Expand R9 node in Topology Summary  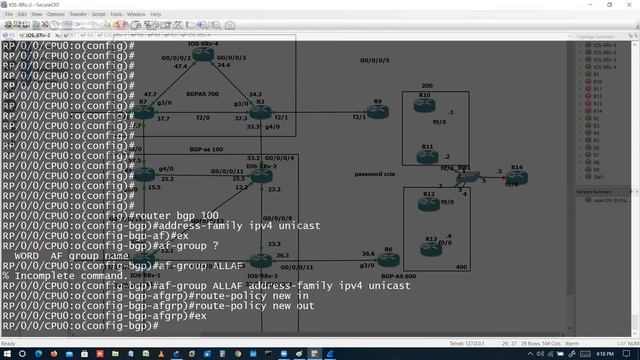click(x=580, y=170)
